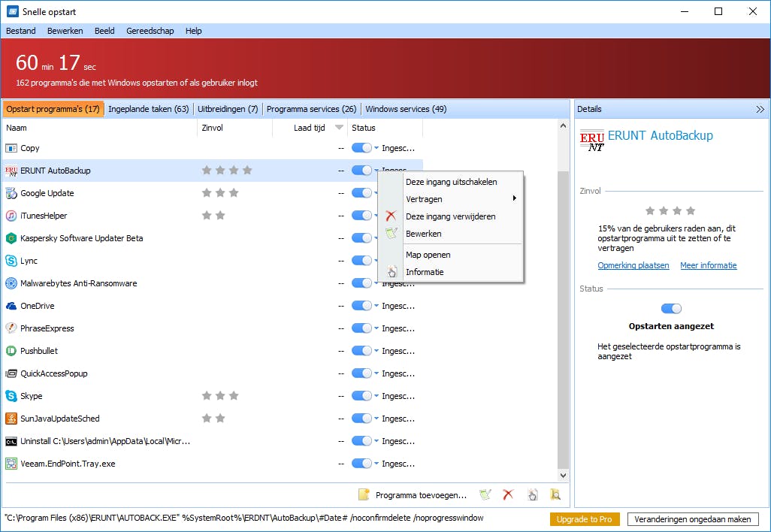Collapse the Details panel with chevrons

pos(760,109)
